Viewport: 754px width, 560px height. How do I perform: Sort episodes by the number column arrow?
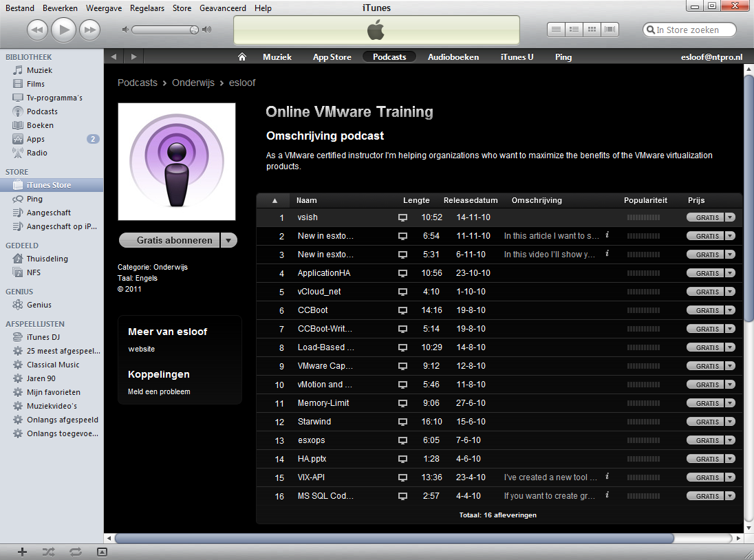point(274,200)
